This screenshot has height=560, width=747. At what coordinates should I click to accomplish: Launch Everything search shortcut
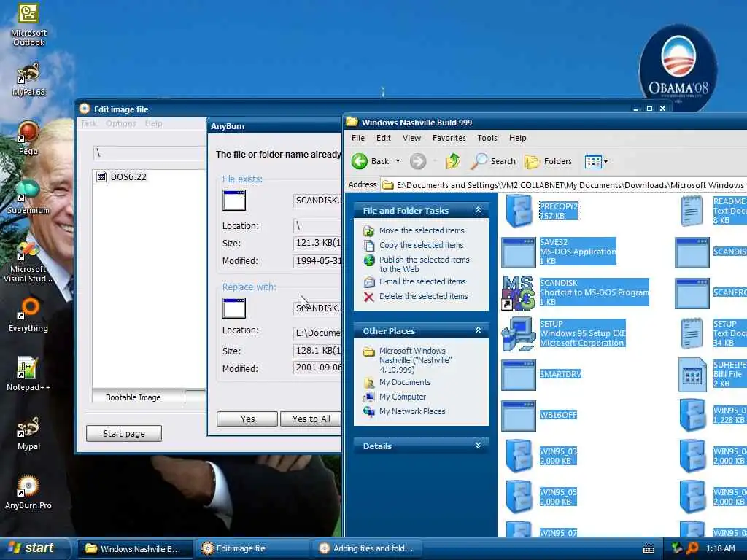pos(28,315)
